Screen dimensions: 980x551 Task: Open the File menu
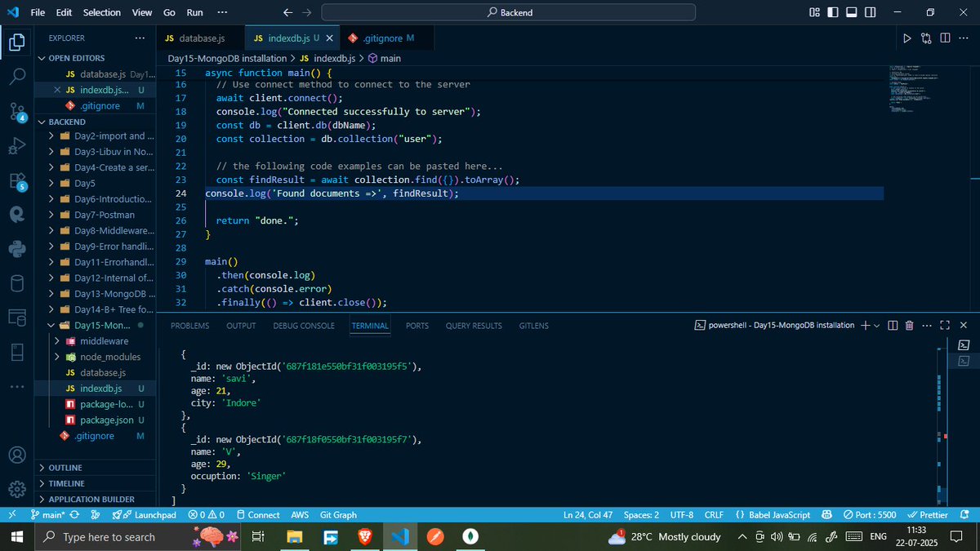tap(38, 12)
